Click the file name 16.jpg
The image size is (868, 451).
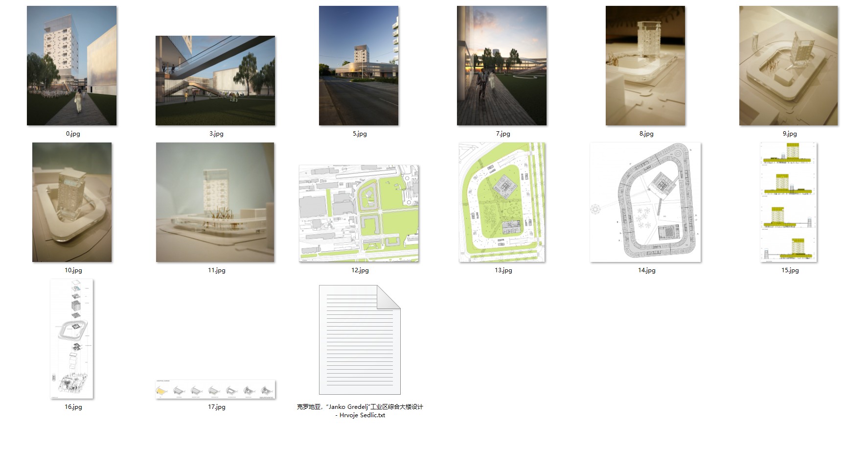click(73, 407)
